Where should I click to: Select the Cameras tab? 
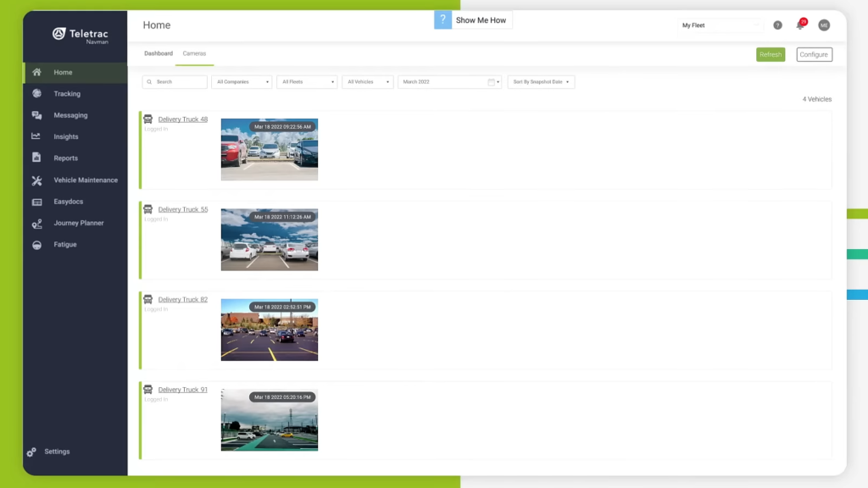[194, 53]
